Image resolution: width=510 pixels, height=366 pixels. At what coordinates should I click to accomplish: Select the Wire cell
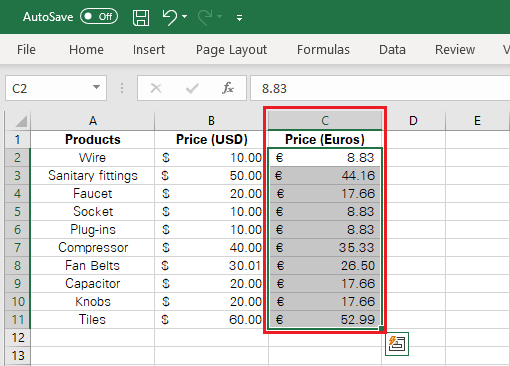click(x=93, y=157)
